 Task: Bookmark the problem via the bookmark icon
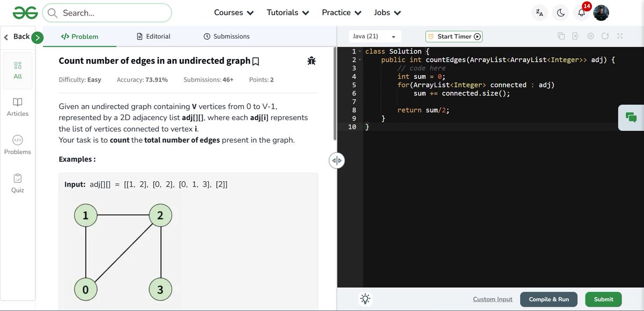pyautogui.click(x=255, y=61)
